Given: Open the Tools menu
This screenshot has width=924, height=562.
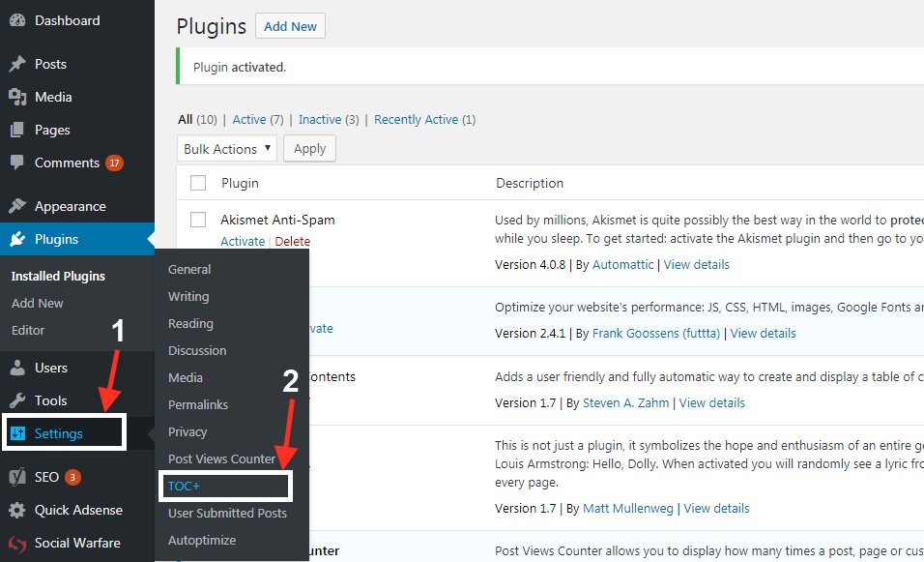Looking at the screenshot, I should pyautogui.click(x=50, y=400).
